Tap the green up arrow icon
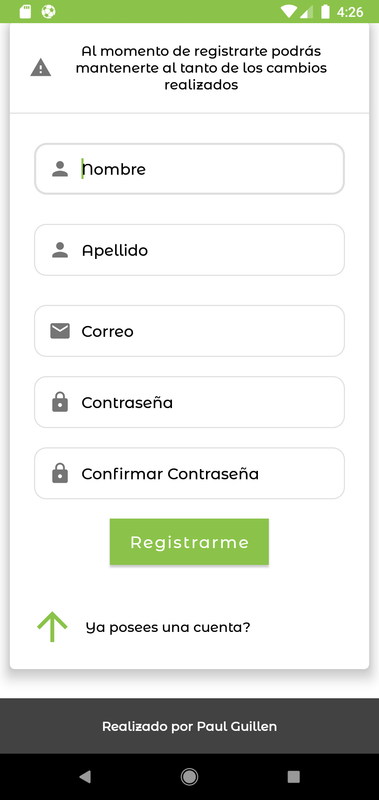This screenshot has height=800, width=379. point(52,627)
